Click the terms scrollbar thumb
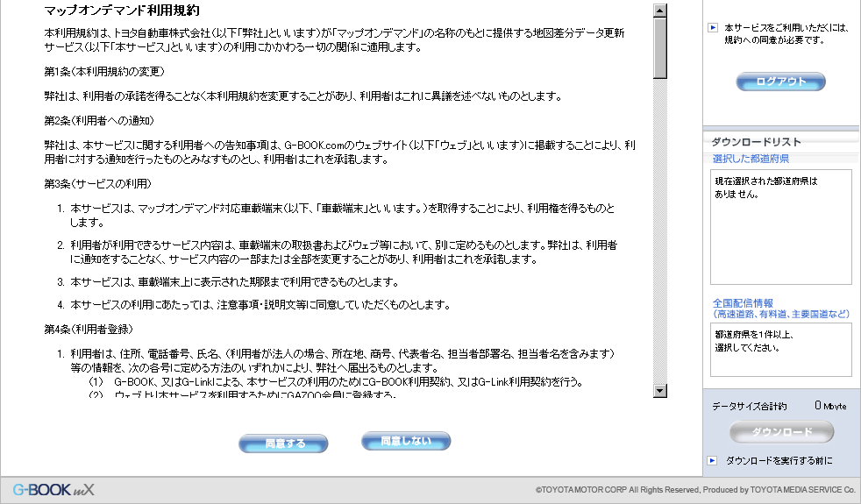 pos(660,47)
